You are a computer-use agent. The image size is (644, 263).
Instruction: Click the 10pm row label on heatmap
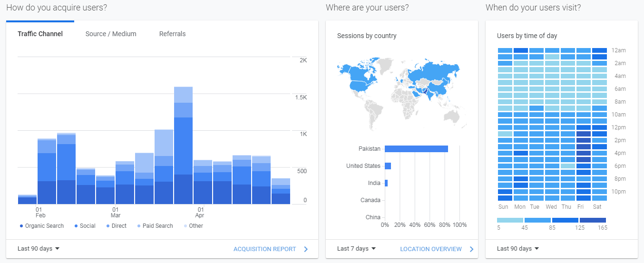pos(619,192)
